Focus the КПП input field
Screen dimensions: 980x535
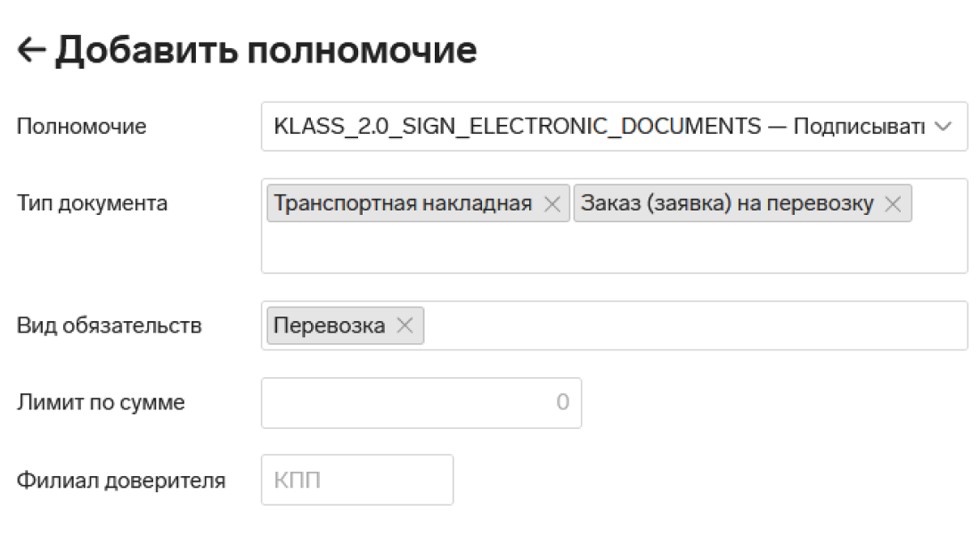pos(356,481)
